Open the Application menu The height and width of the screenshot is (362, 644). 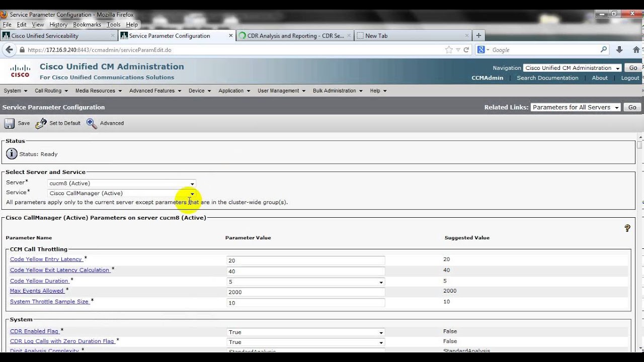point(234,91)
